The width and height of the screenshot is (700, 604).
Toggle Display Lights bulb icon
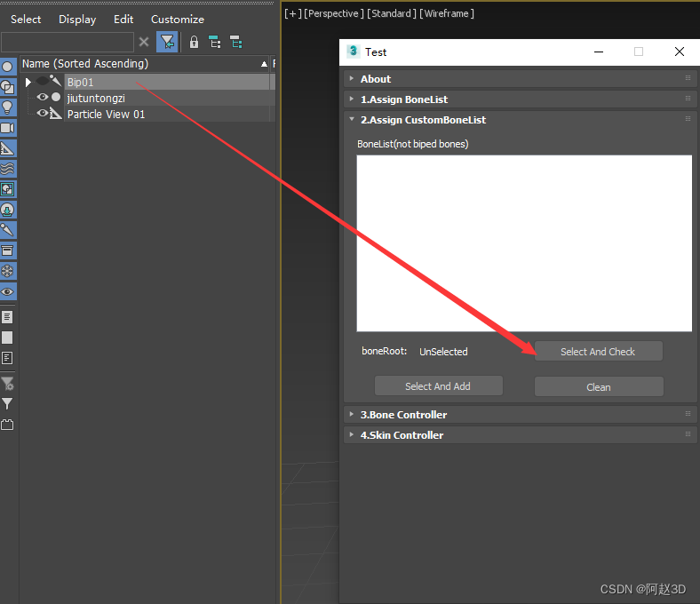pyautogui.click(x=8, y=107)
